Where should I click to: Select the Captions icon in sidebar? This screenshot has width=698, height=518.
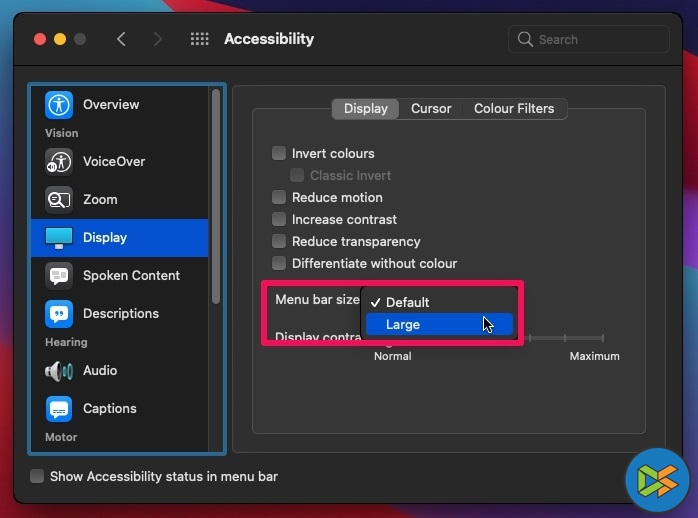(x=59, y=408)
